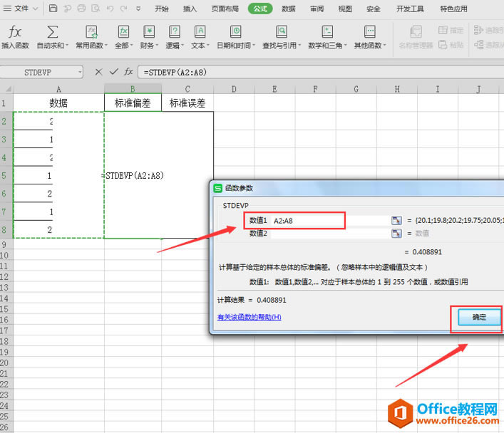Click fx icon beside formula bar

[x=128, y=72]
